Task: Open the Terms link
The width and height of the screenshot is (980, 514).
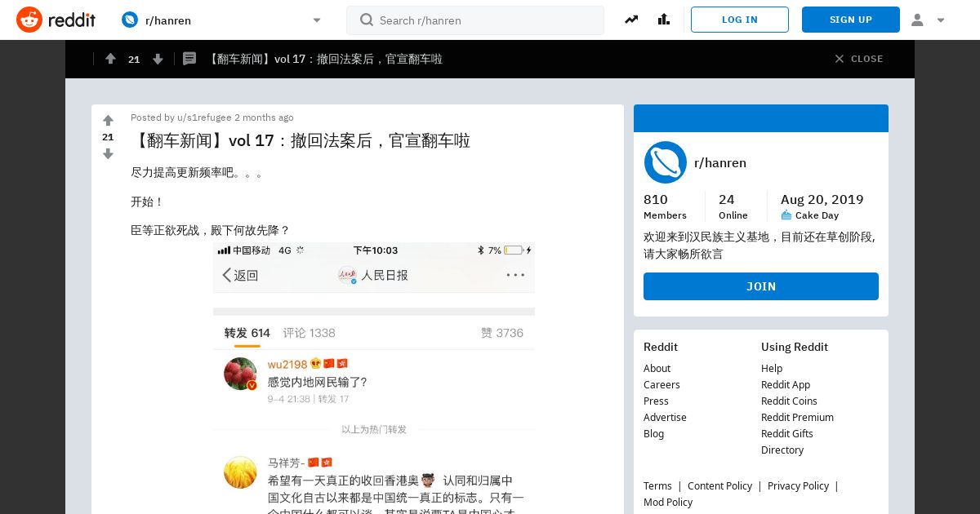Action: (657, 485)
